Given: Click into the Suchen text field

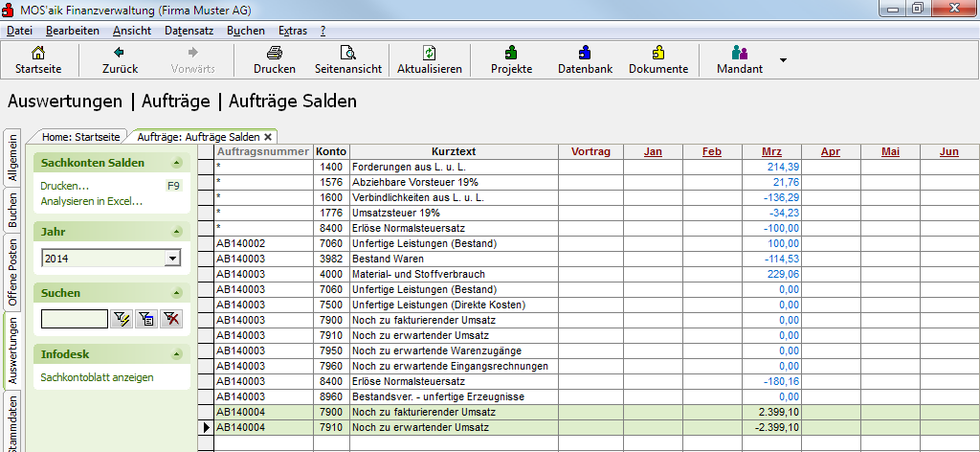Looking at the screenshot, I should 75,319.
